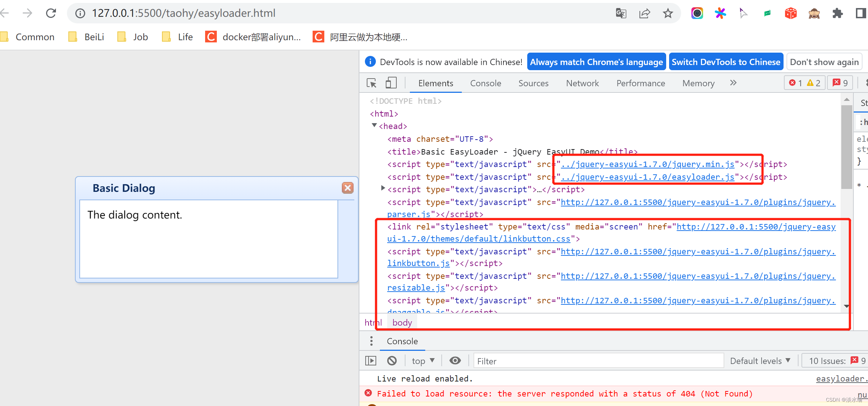Open the Sources tab
This screenshot has width=868, height=406.
coord(533,83)
